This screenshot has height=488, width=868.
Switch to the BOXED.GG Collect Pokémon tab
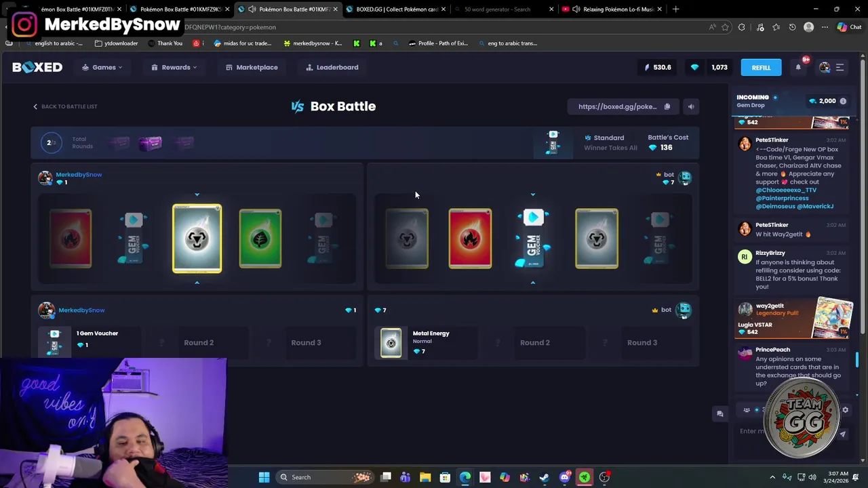coord(397,9)
